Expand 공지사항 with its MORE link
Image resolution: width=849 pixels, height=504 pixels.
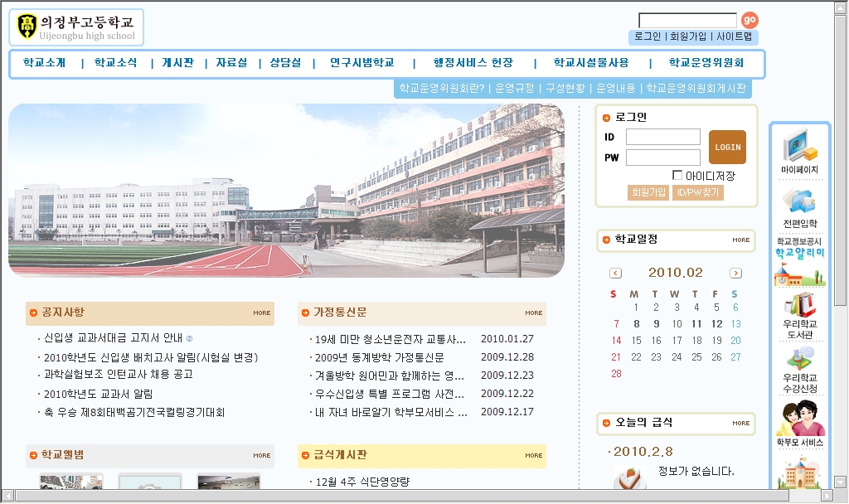[262, 313]
